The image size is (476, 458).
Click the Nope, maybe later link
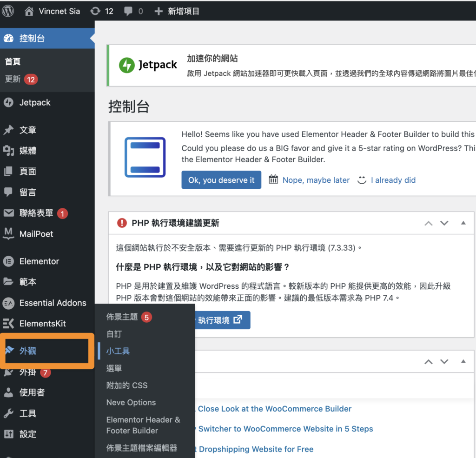(316, 180)
